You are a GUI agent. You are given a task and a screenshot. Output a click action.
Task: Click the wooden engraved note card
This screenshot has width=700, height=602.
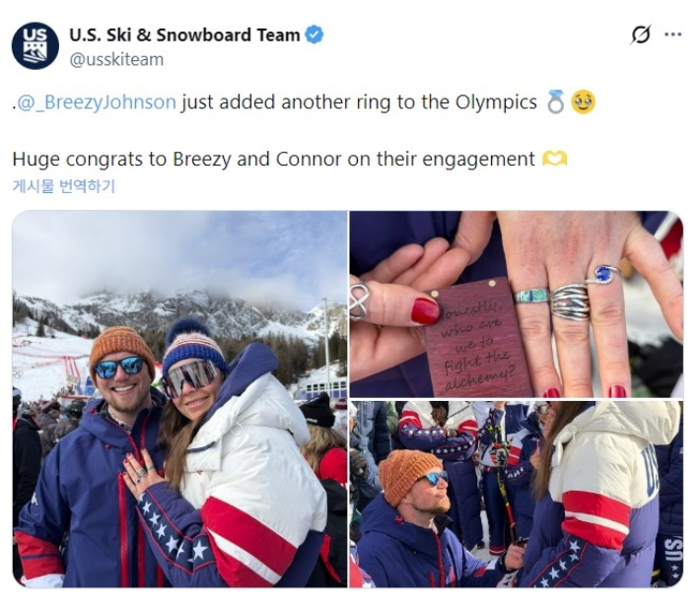474,338
